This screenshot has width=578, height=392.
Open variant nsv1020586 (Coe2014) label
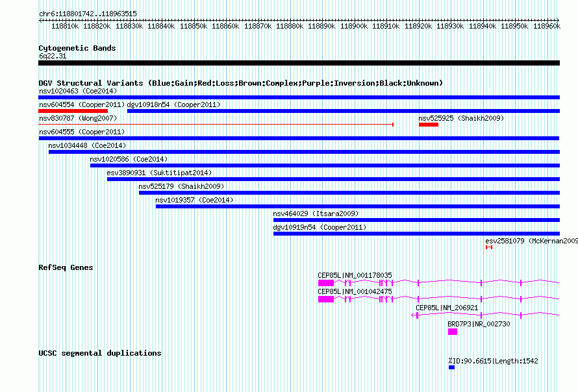[129, 159]
